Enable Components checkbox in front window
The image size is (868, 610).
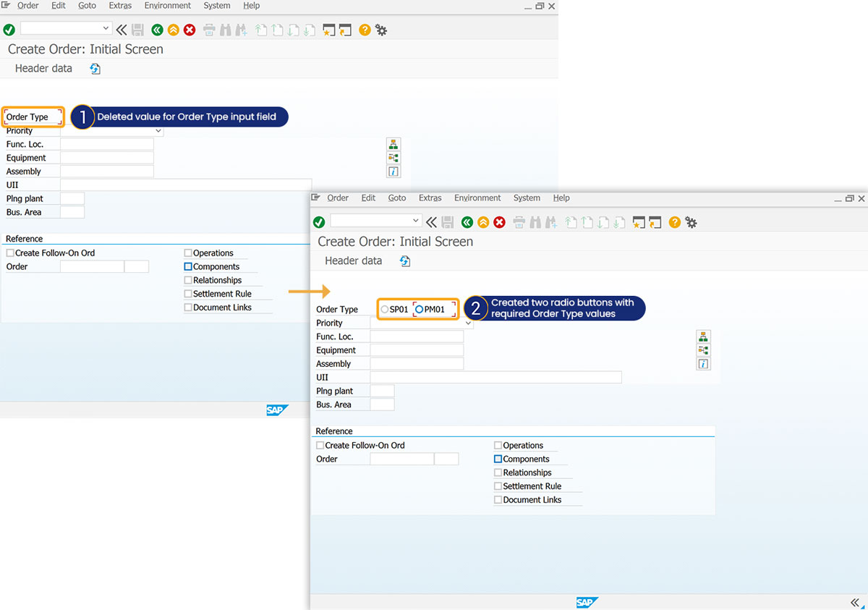click(x=498, y=459)
